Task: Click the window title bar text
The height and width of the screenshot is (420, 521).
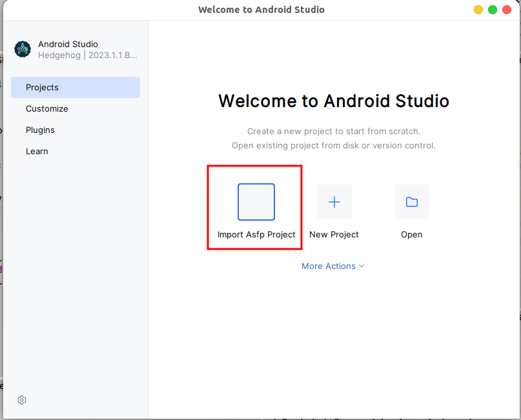Action: pyautogui.click(x=261, y=10)
